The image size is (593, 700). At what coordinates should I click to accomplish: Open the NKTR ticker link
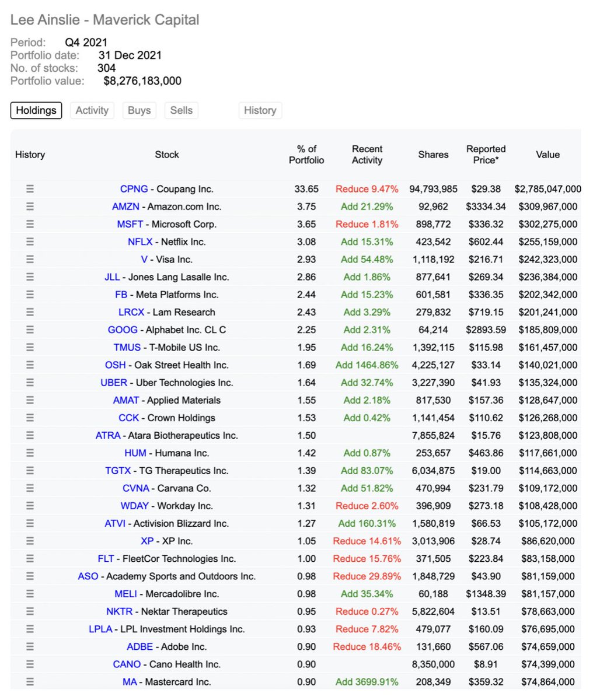click(x=119, y=611)
